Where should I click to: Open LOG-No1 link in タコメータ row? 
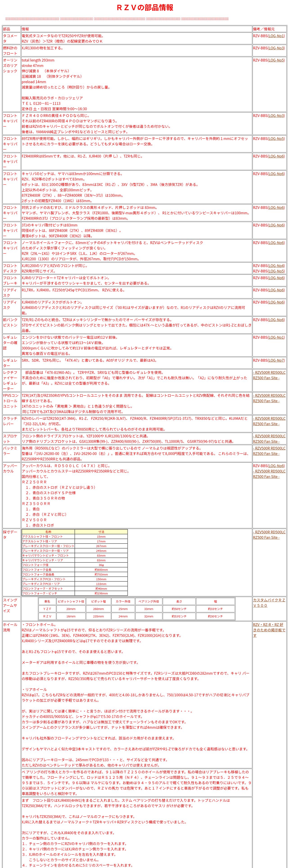276,36
